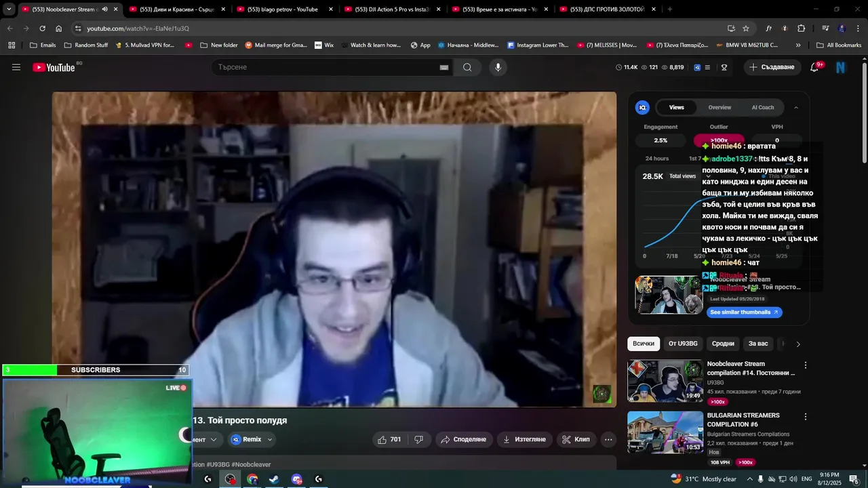Open the New folder bookmark folder
Screen dimensions: 868x488
click(219, 45)
